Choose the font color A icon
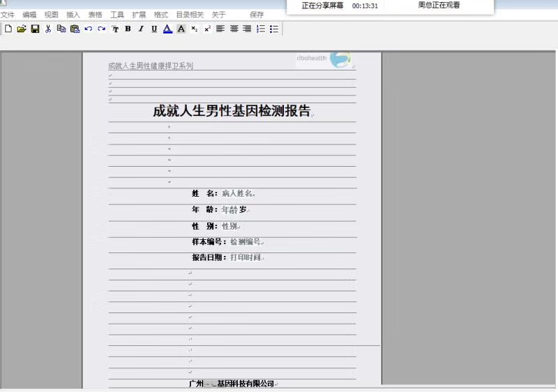The height and width of the screenshot is (392, 558). point(167,29)
